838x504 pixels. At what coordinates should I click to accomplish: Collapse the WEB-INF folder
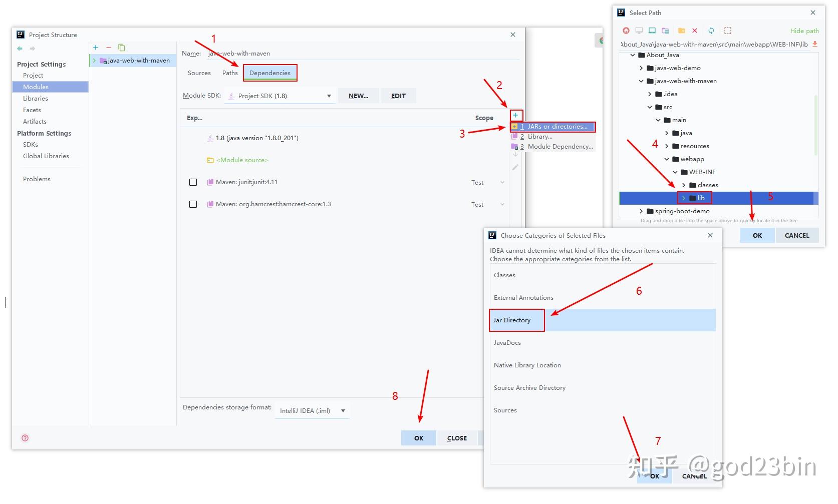(x=675, y=172)
